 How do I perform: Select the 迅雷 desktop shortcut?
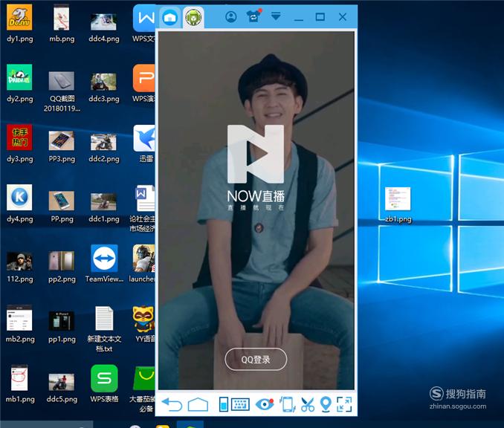click(x=145, y=143)
